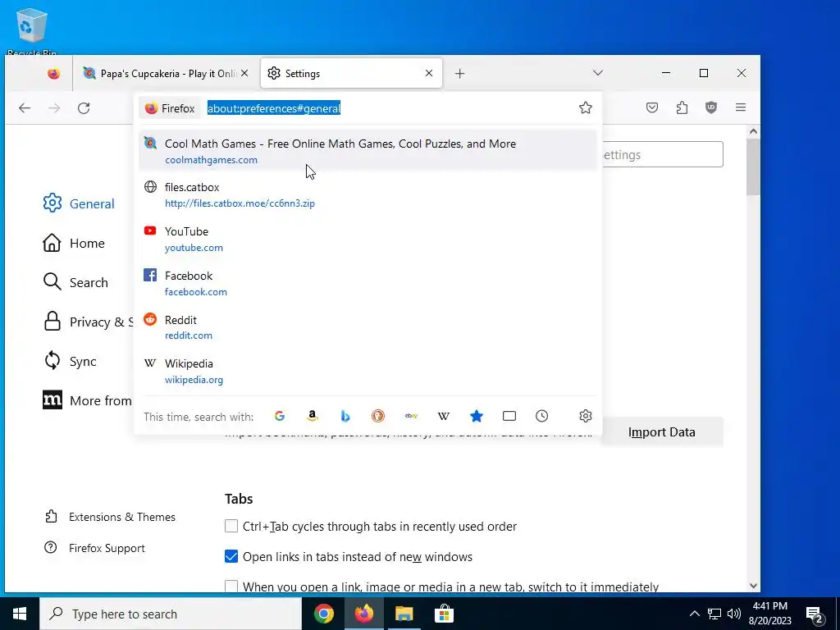The image size is (840, 630).
Task: Select Facebook suggestion entry
Action: point(367,283)
